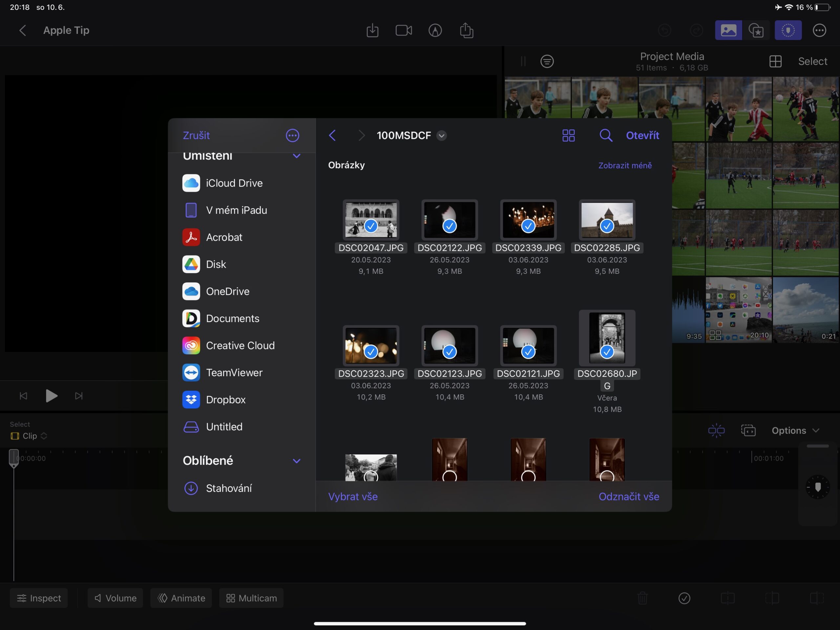Tap the Vybrat vše link
This screenshot has height=630, width=840.
click(x=352, y=496)
